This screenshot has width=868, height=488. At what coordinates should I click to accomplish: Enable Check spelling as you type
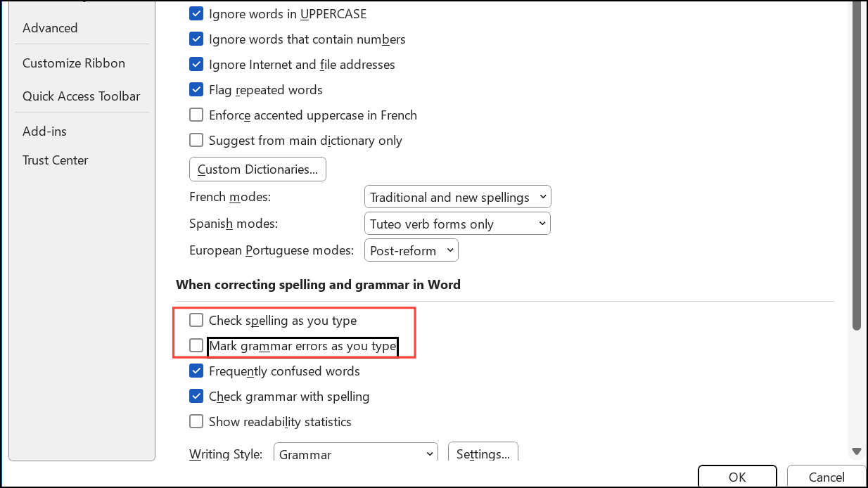[x=196, y=320]
